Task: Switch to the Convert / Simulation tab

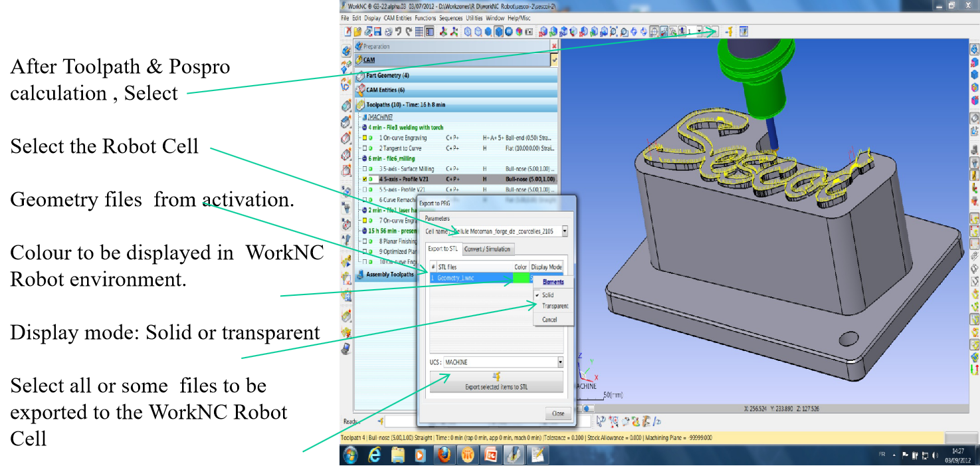Action: click(x=487, y=249)
